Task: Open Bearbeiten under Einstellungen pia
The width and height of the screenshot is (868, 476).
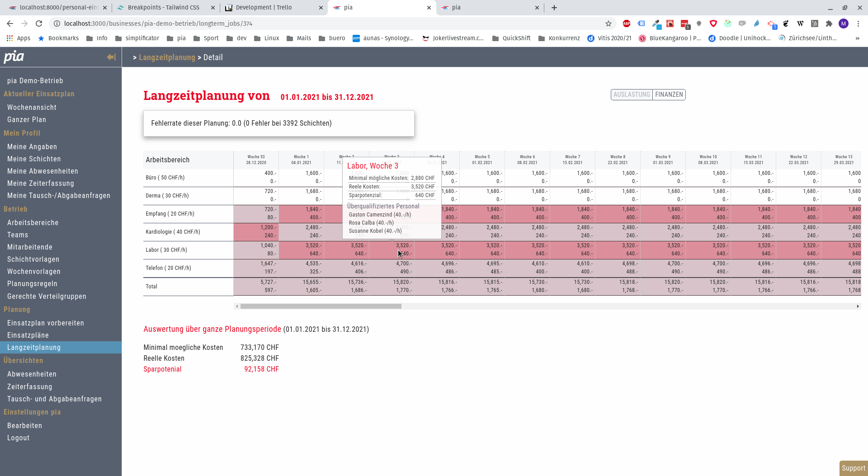Action: click(25, 426)
